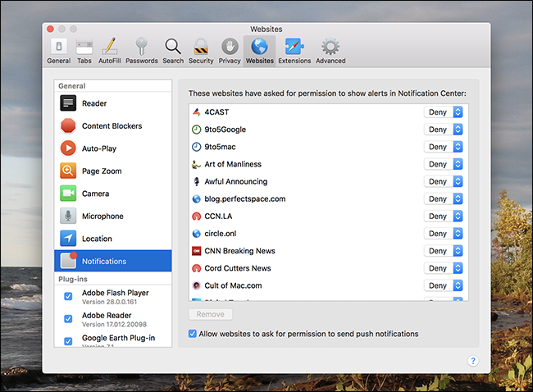Select the Content Blockers stop-sign icon
The width and height of the screenshot is (533, 392).
(68, 125)
